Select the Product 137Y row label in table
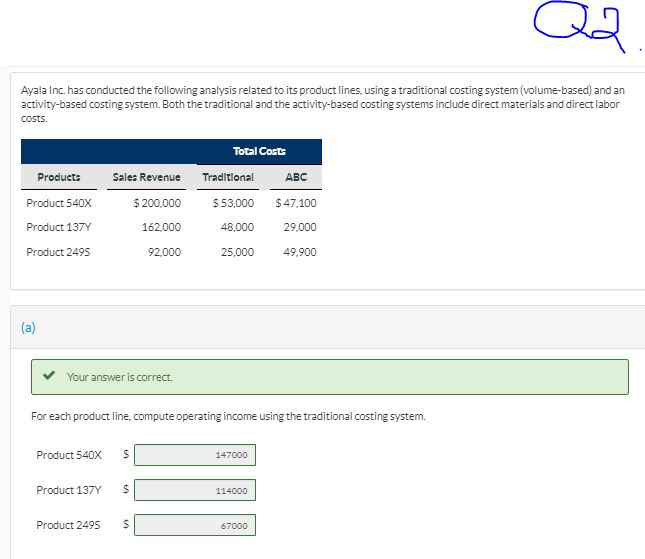Screen dimensions: 645x559 pyautogui.click(x=58, y=227)
